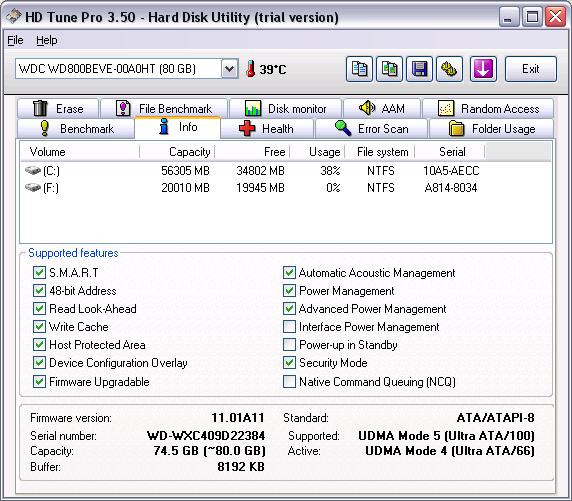572x501 pixels.
Task: Toggle the S.M.A.R.T checkbox
Action: pyautogui.click(x=39, y=273)
